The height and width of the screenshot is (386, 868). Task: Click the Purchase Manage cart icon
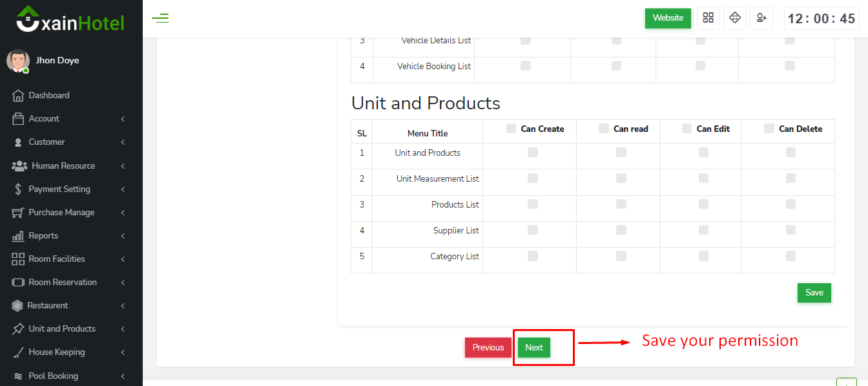(18, 213)
